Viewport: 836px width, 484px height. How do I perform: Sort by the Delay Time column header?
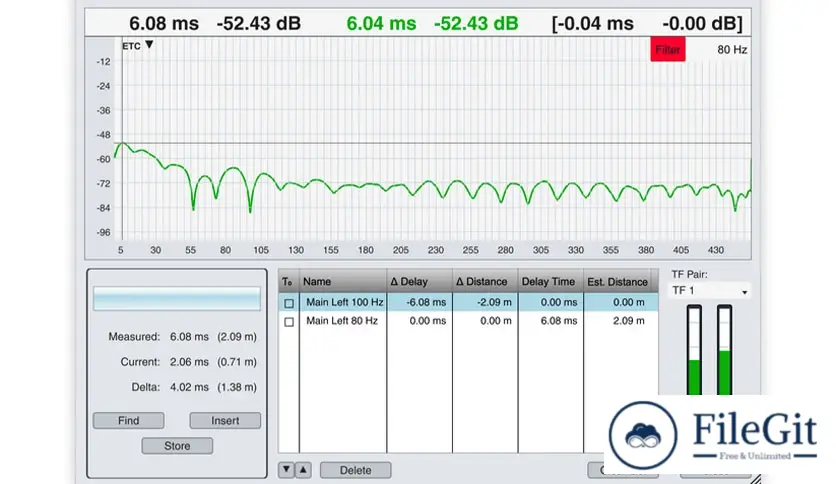551,281
